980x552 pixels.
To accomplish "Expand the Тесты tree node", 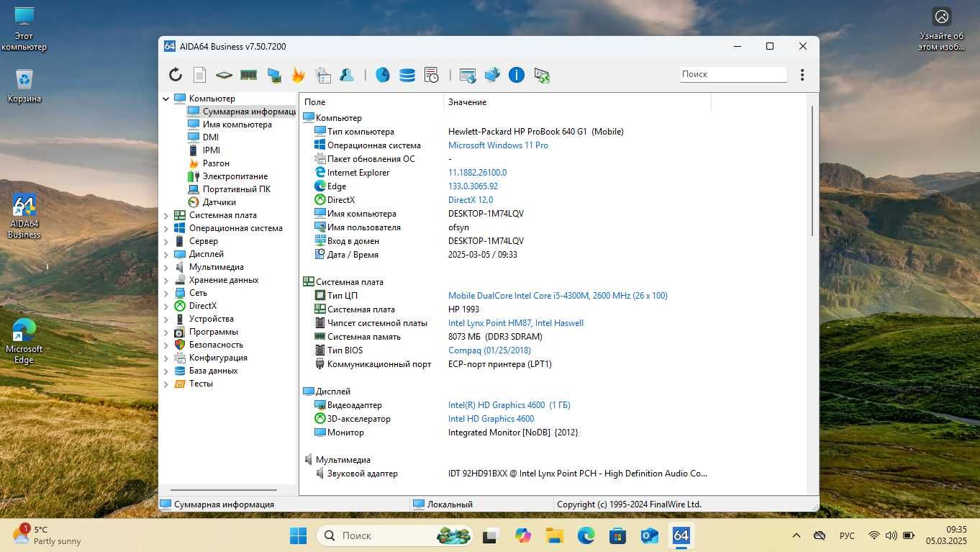I will [x=166, y=384].
